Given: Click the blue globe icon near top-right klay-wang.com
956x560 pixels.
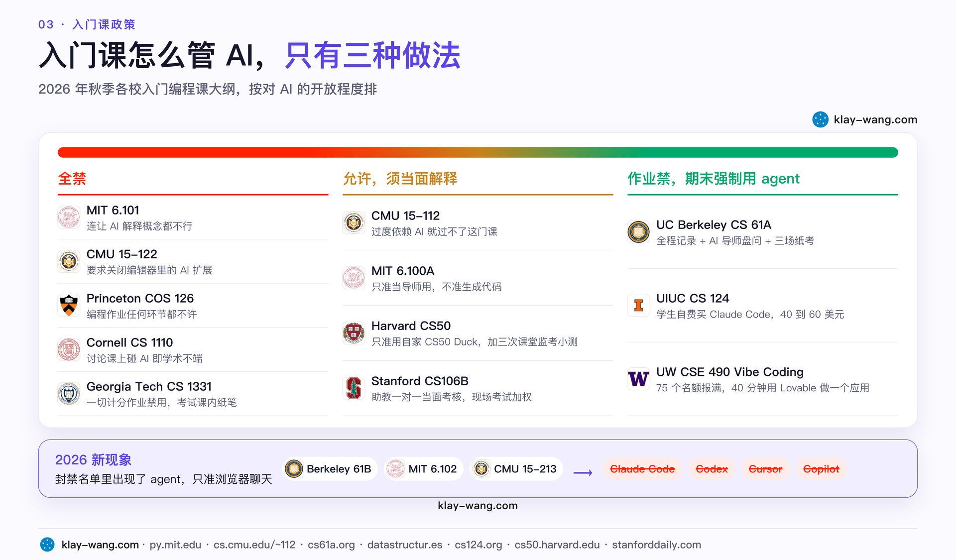Looking at the screenshot, I should click(x=820, y=119).
